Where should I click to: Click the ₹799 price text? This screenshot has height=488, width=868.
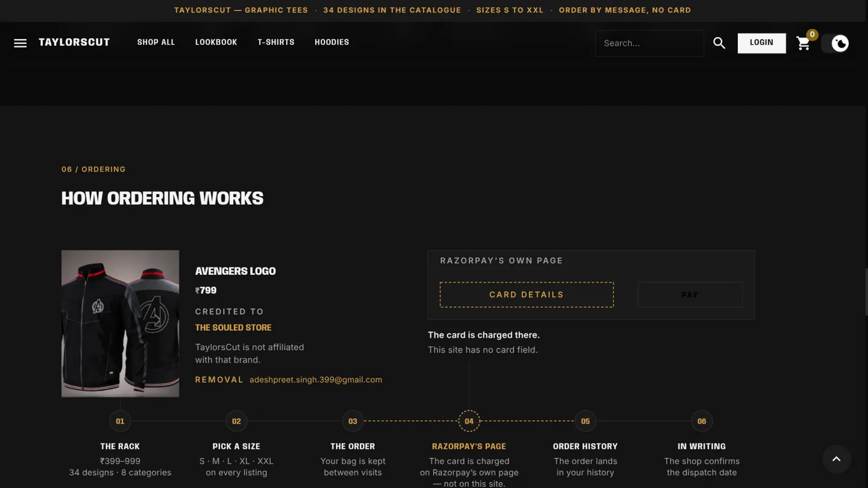(x=206, y=290)
